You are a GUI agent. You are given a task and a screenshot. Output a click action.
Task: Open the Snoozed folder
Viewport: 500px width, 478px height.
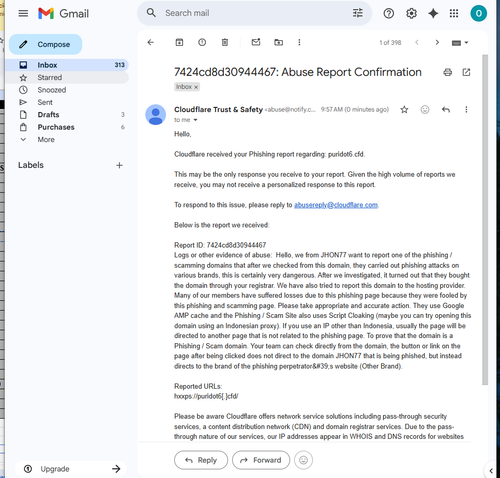click(67, 90)
